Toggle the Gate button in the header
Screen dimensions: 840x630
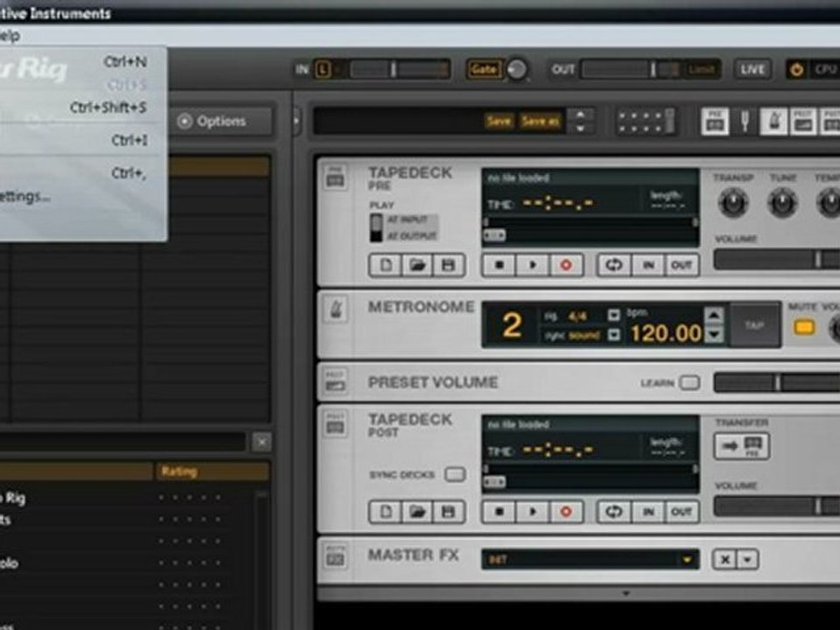(x=484, y=69)
